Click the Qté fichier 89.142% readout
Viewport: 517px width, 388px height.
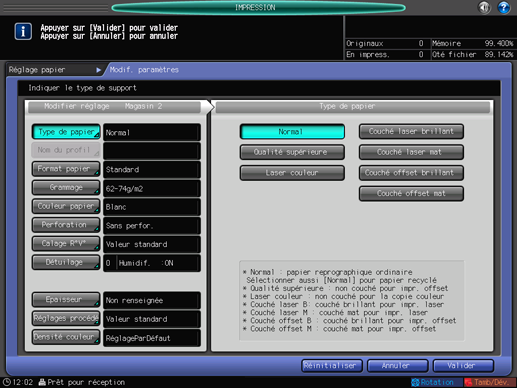point(472,54)
